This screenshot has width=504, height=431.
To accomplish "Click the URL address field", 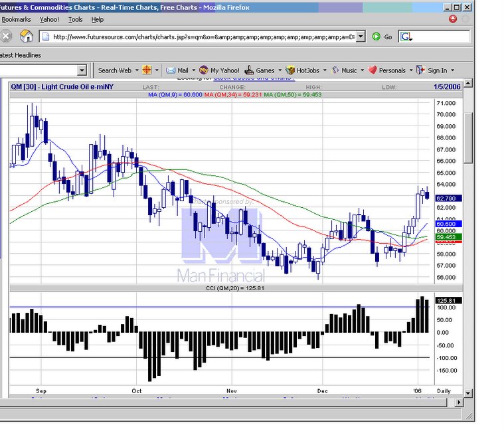I will tap(203, 37).
